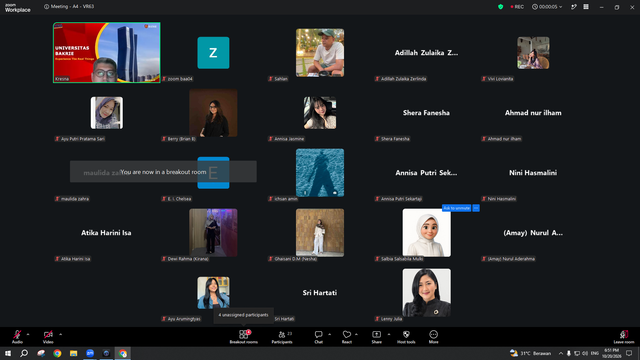Open the Audio options arrow
Image resolution: width=640 pixels, height=360 pixels.
click(28, 334)
